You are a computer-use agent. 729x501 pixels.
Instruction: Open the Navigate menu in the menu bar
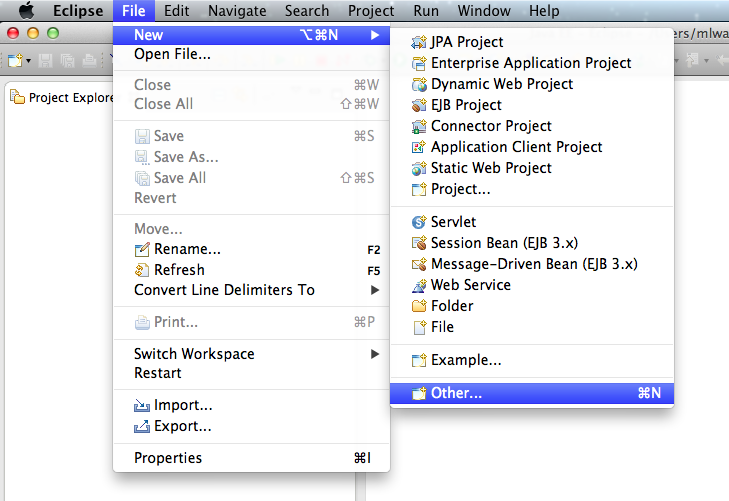237,11
